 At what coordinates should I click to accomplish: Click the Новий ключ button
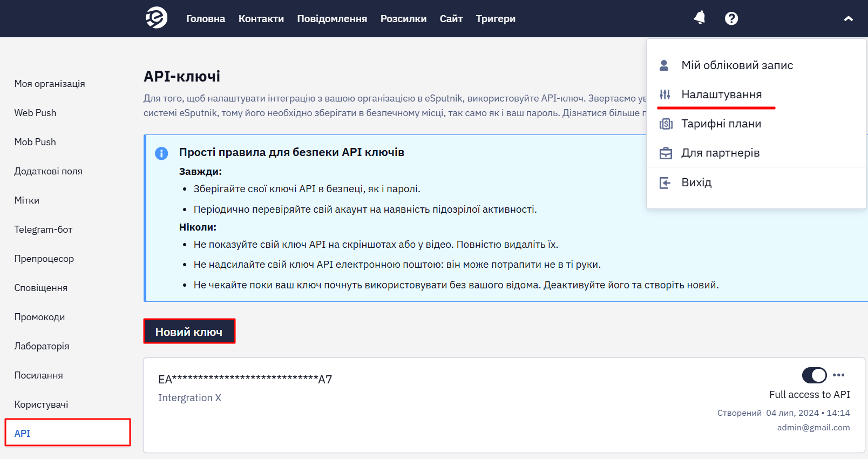pos(189,332)
